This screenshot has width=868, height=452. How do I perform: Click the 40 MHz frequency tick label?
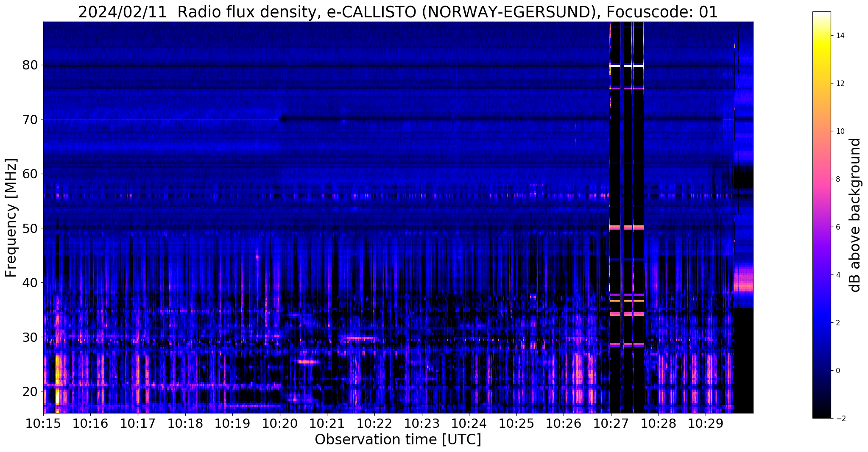coord(30,283)
